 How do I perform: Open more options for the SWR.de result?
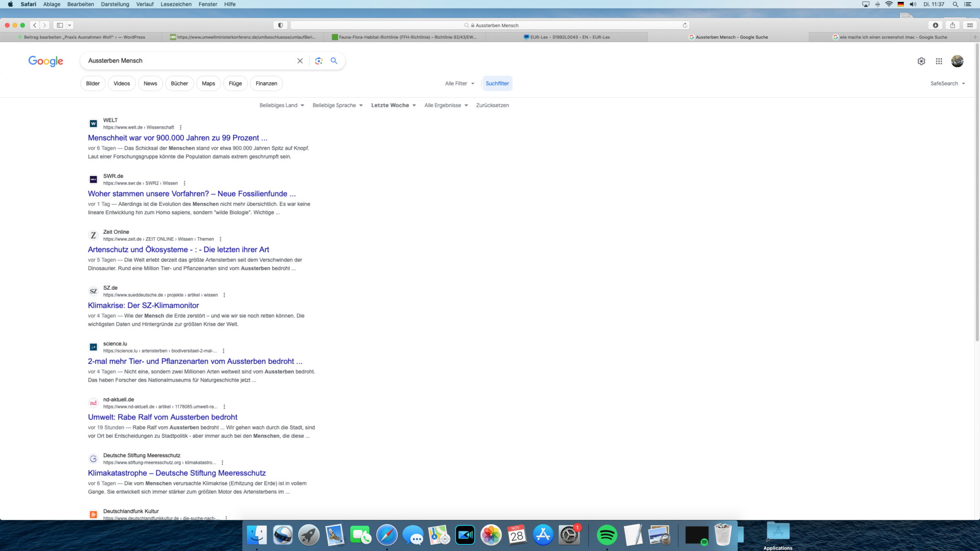184,183
